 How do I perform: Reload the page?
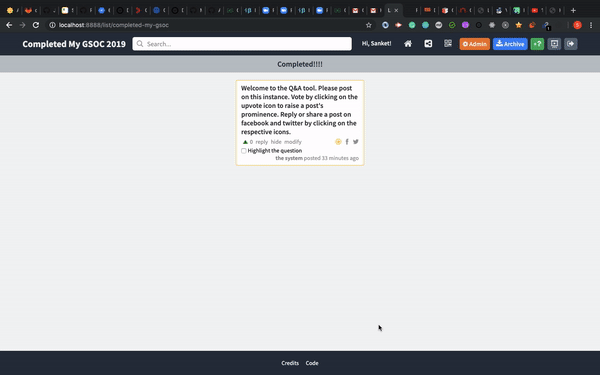[x=36, y=25]
